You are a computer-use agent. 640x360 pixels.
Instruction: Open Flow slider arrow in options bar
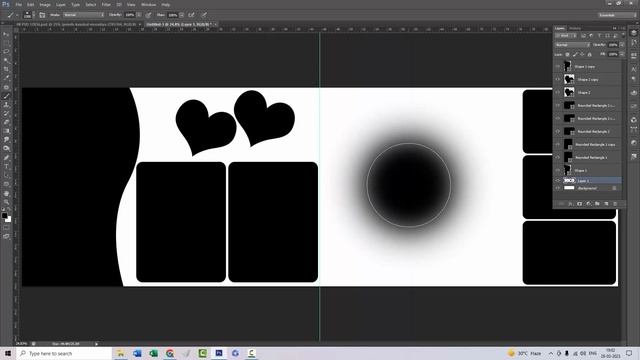pyautogui.click(x=182, y=15)
